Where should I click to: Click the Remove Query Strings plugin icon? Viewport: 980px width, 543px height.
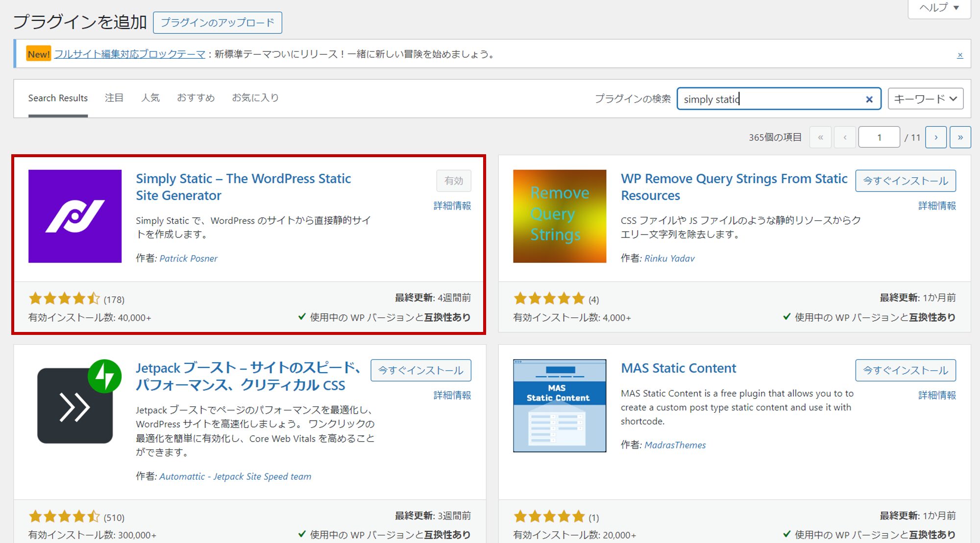pos(560,216)
